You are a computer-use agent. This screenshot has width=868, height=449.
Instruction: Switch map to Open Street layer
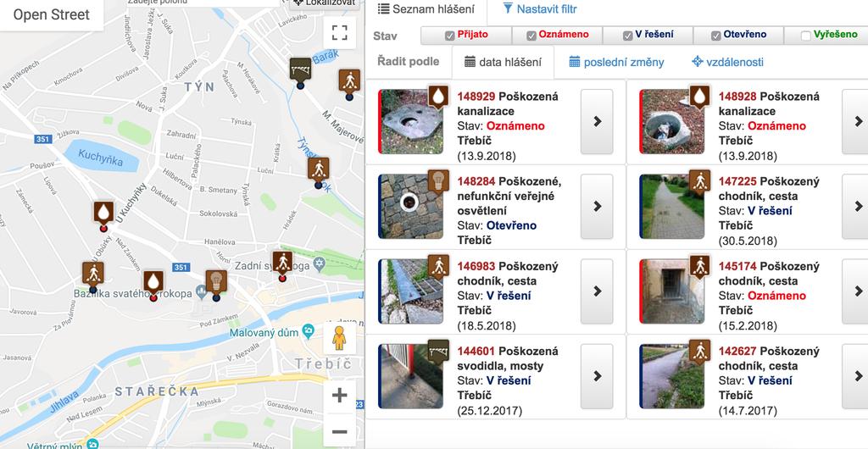click(52, 15)
